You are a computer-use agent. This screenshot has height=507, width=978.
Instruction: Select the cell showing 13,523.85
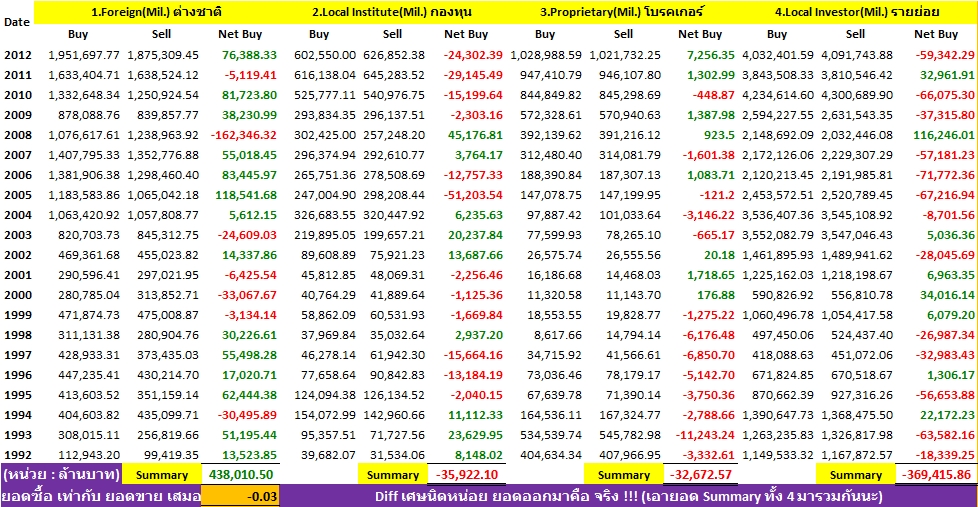(x=249, y=455)
